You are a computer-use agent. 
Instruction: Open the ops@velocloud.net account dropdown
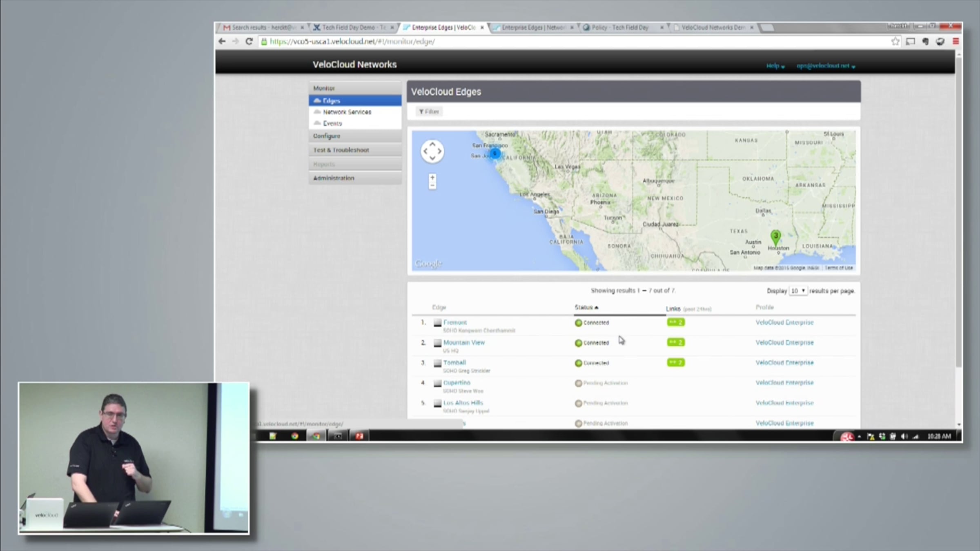click(x=826, y=66)
